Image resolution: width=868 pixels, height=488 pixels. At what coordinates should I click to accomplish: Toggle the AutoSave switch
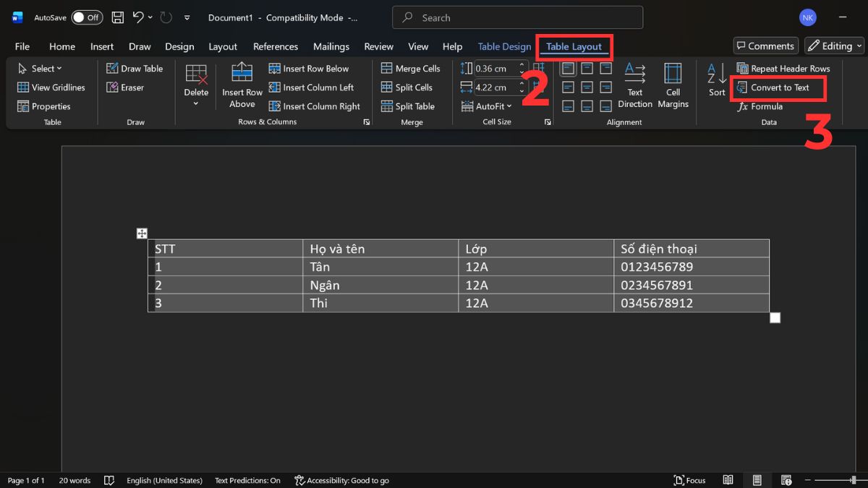tap(87, 17)
